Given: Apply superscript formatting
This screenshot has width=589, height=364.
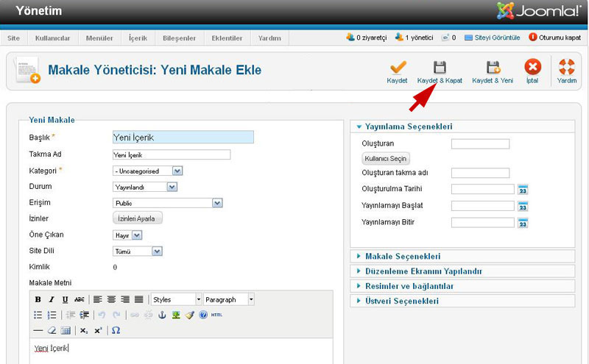Looking at the screenshot, I should tap(98, 331).
